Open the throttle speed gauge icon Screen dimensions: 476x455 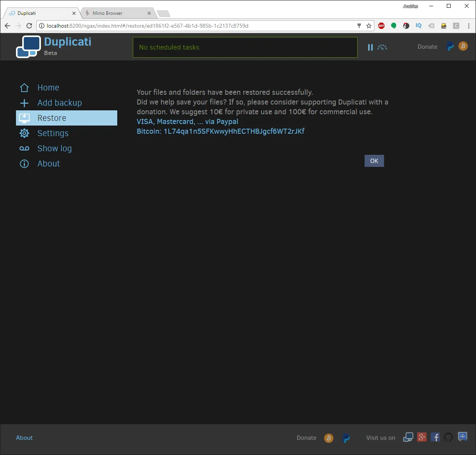coord(382,47)
